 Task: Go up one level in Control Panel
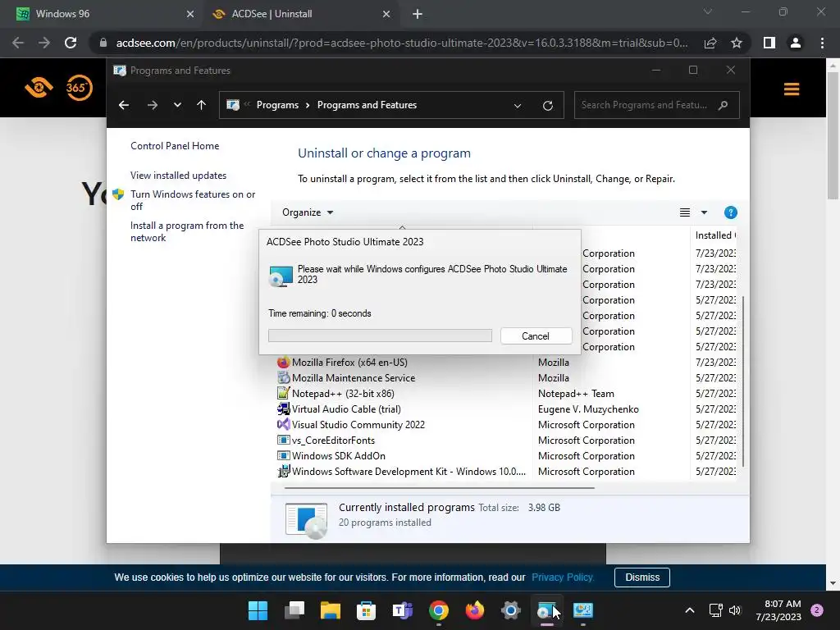tap(202, 105)
